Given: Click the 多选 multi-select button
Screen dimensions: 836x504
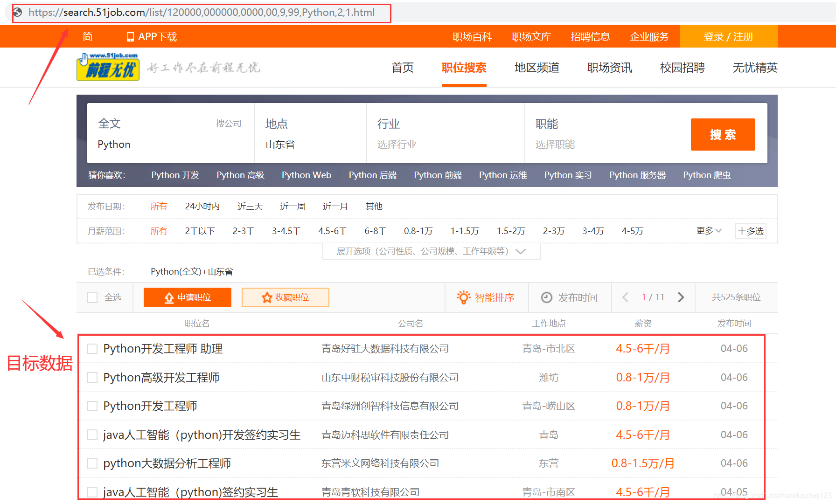Looking at the screenshot, I should (x=751, y=231).
